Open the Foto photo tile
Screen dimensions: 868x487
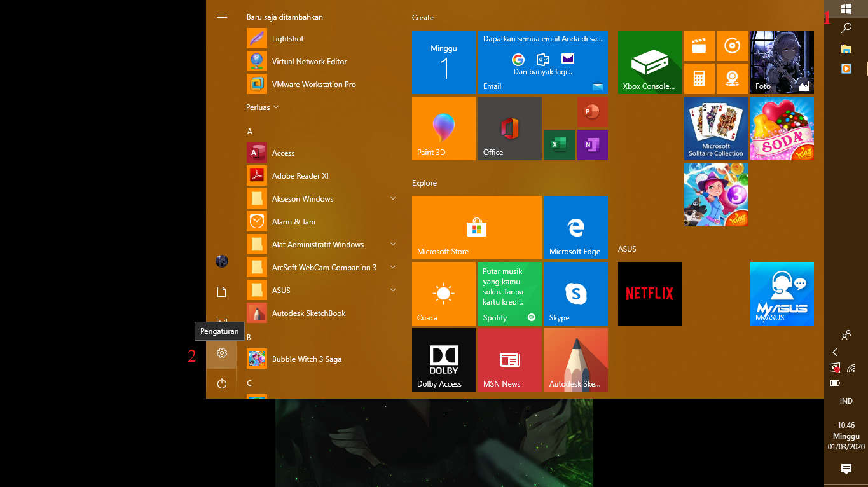coord(782,62)
